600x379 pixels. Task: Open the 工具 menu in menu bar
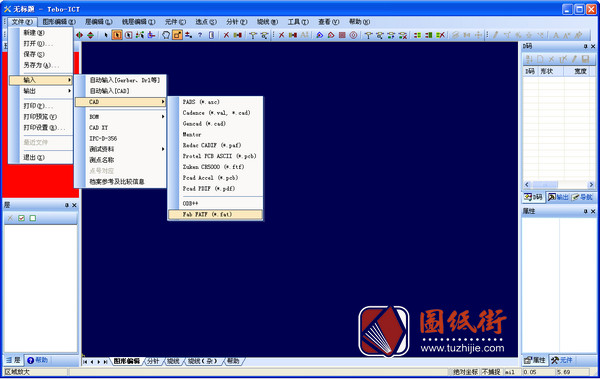pyautogui.click(x=298, y=22)
